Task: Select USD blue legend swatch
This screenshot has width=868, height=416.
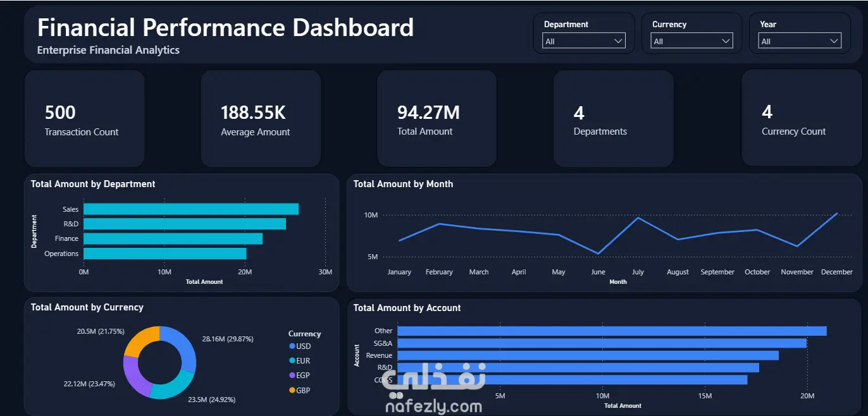Action: coord(292,346)
